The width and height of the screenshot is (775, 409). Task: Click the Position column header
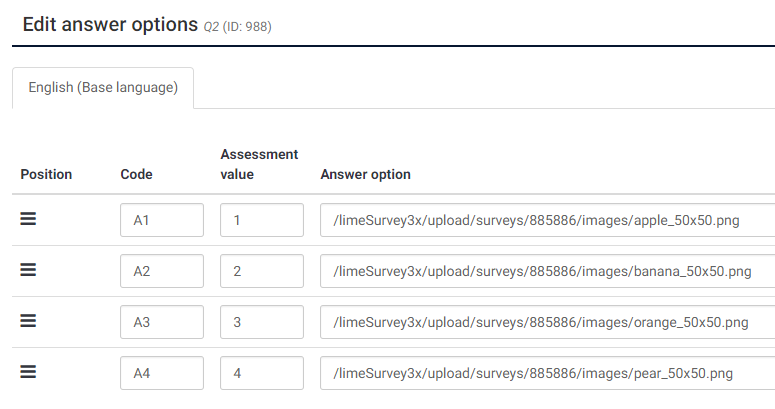click(46, 174)
